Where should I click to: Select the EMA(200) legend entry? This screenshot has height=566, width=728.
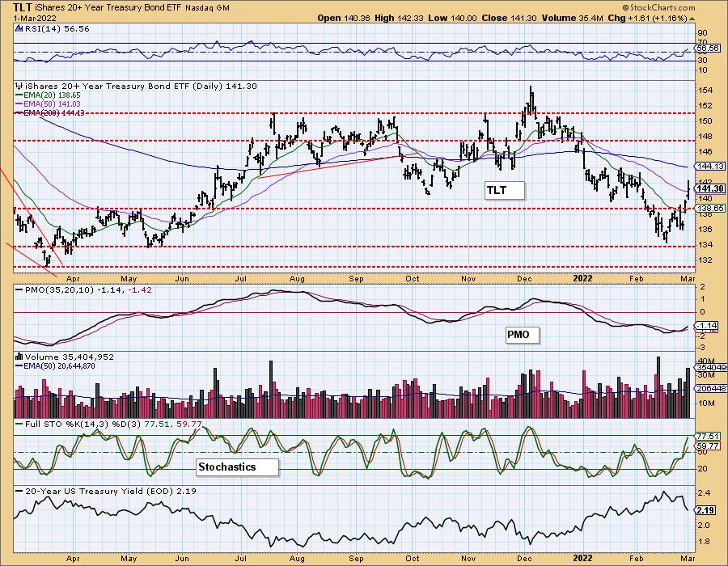(x=50, y=112)
